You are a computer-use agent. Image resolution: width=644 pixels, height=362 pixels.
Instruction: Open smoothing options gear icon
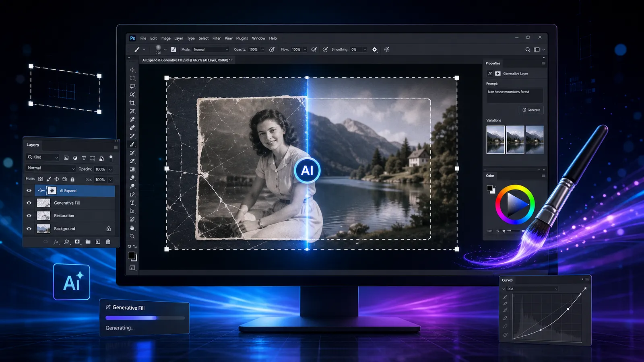click(375, 49)
